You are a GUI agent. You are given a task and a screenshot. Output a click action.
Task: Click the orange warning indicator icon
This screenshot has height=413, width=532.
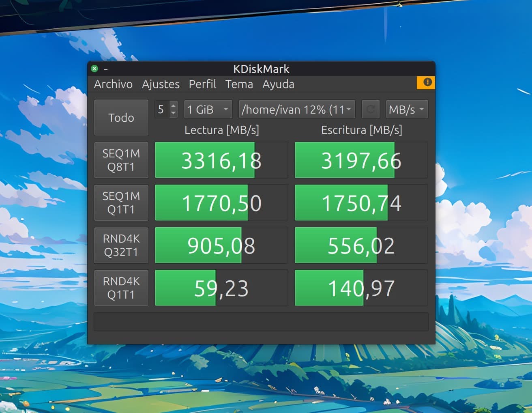(x=427, y=82)
